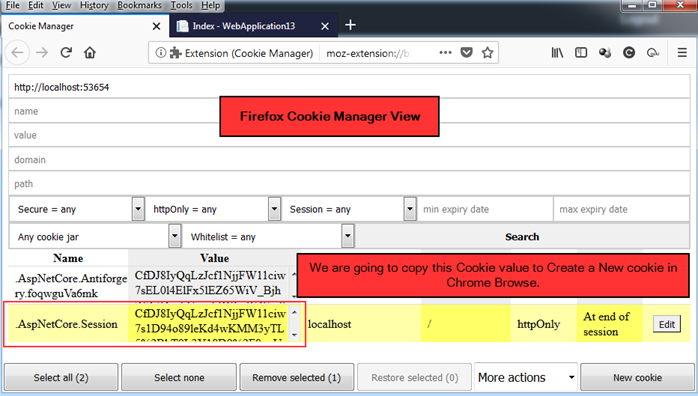Open the History menu
Image resolution: width=698 pixels, height=396 pixels.
click(x=94, y=5)
